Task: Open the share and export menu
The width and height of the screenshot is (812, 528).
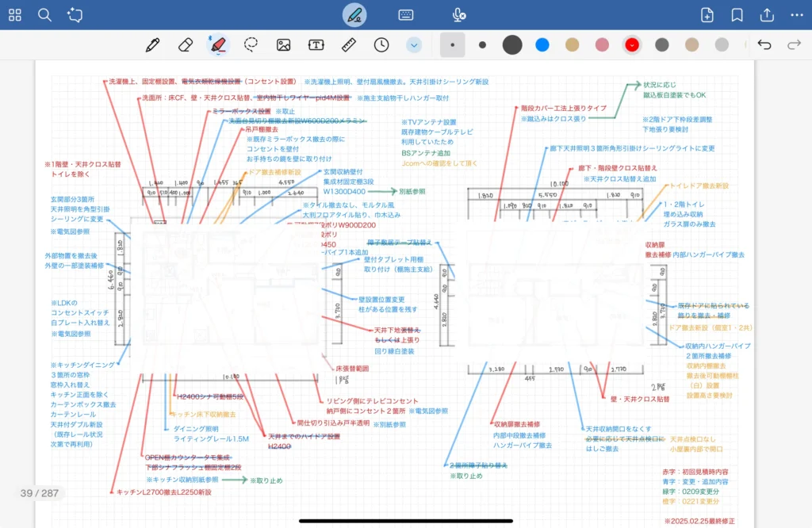Action: pyautogui.click(x=767, y=15)
